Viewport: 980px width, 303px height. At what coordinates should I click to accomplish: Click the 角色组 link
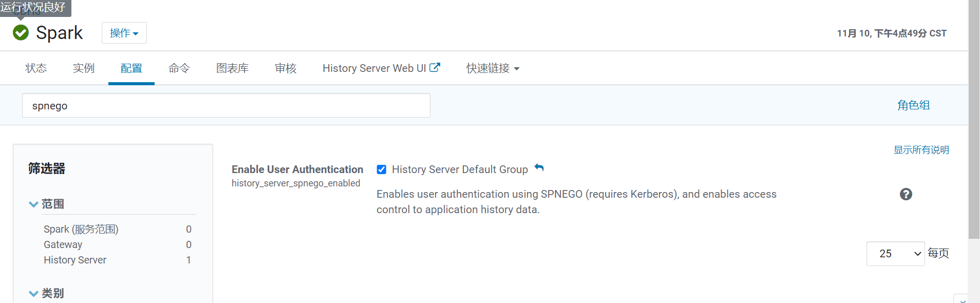[913, 105]
